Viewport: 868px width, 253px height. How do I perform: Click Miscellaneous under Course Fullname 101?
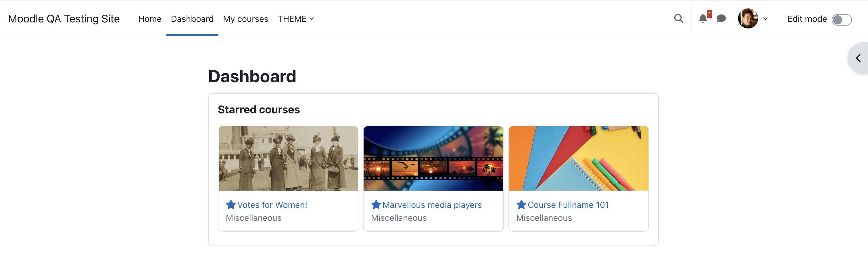pyautogui.click(x=544, y=218)
